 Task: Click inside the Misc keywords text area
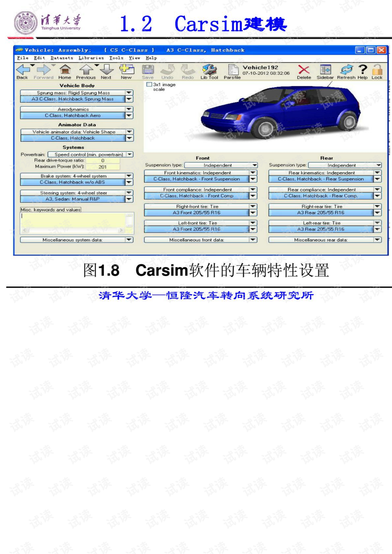73,220
